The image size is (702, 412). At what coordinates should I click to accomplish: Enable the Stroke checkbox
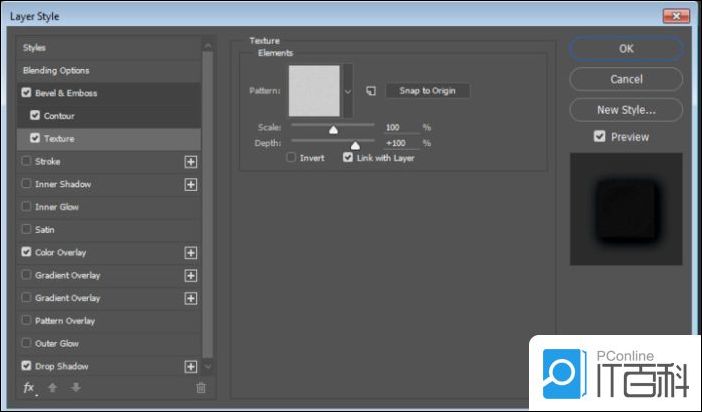(x=26, y=161)
